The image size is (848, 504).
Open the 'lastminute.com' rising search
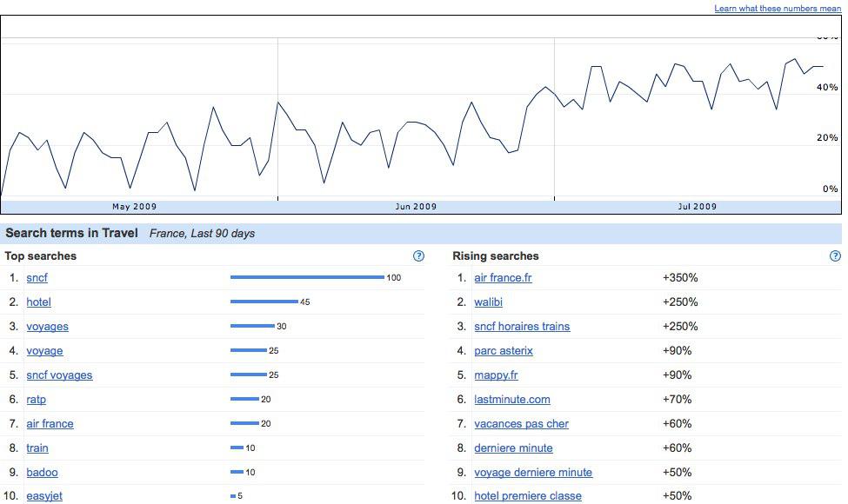[x=512, y=399]
